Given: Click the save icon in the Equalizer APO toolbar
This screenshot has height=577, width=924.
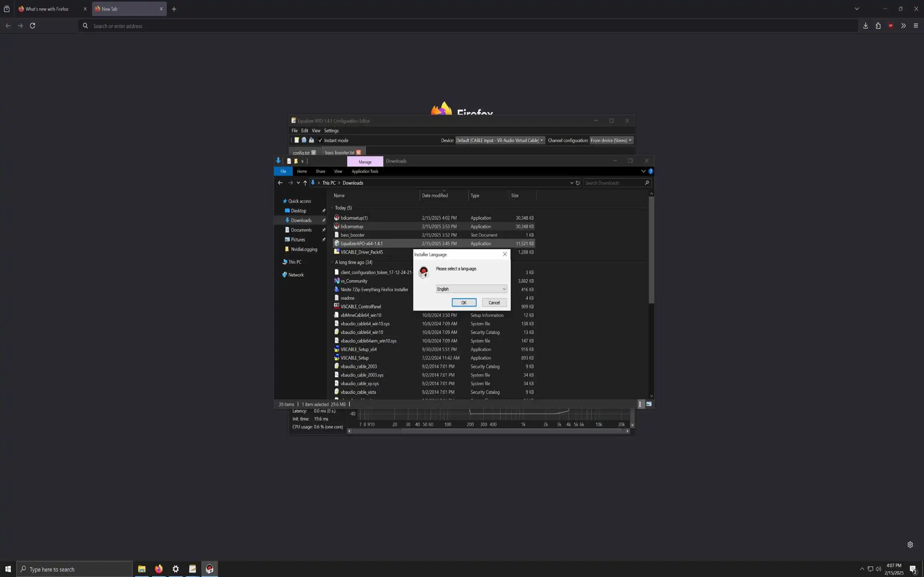Looking at the screenshot, I should [311, 140].
